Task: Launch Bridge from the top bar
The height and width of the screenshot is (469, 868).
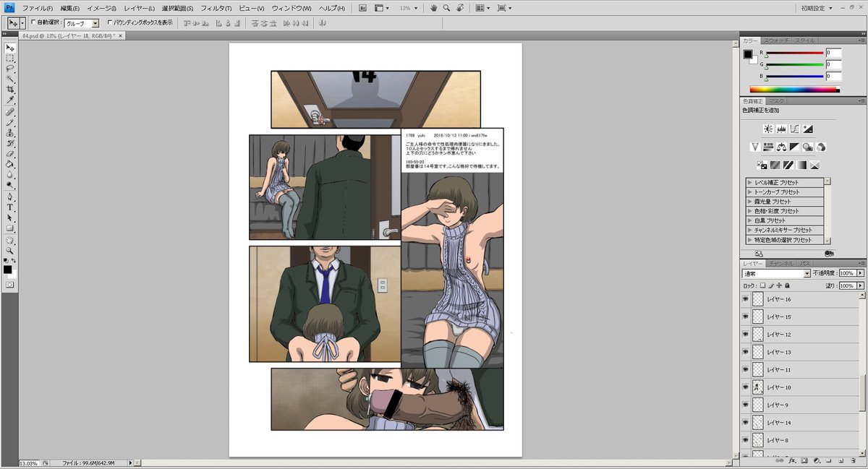Action: coord(362,8)
